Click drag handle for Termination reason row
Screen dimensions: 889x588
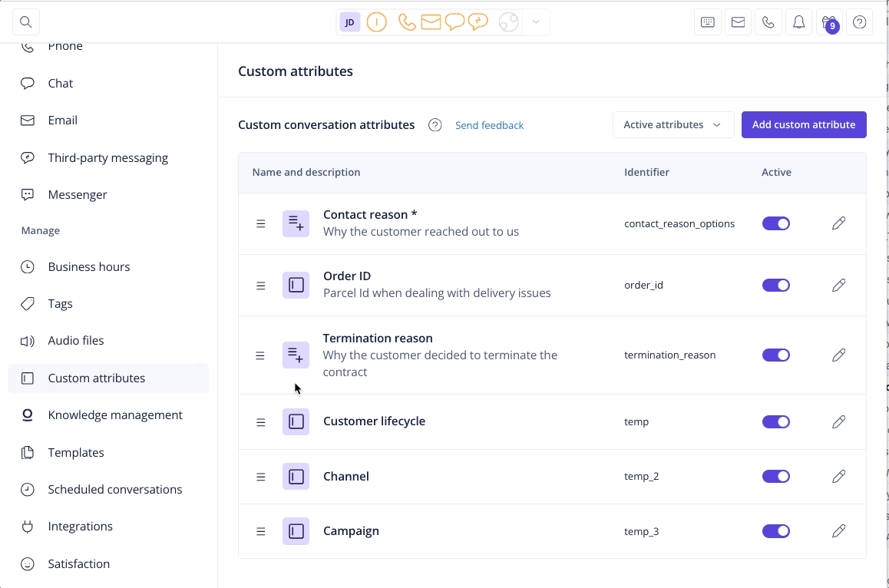(x=259, y=355)
